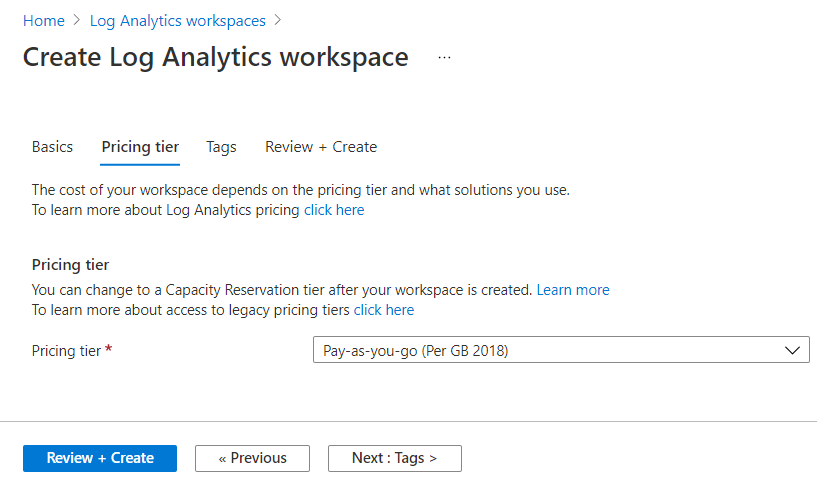Click the chevron arrow in Pricing tier dropdown
817x493 pixels.
(x=792, y=350)
